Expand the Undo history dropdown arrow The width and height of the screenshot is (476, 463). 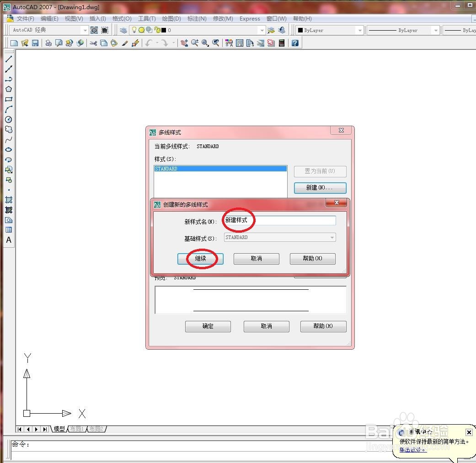point(157,43)
